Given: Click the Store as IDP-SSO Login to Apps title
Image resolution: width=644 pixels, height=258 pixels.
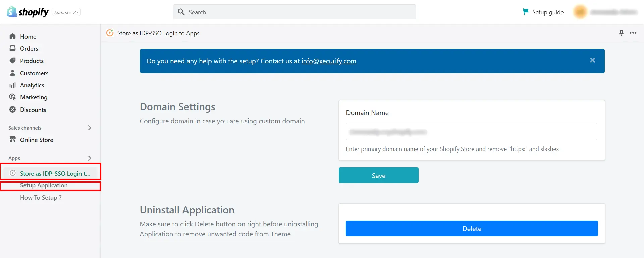Looking at the screenshot, I should coord(158,33).
